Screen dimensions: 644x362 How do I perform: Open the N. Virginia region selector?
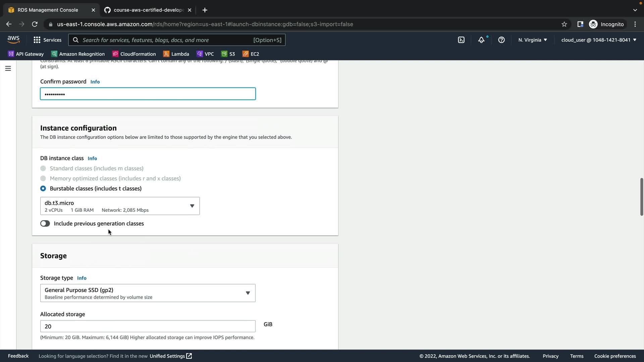(532, 40)
